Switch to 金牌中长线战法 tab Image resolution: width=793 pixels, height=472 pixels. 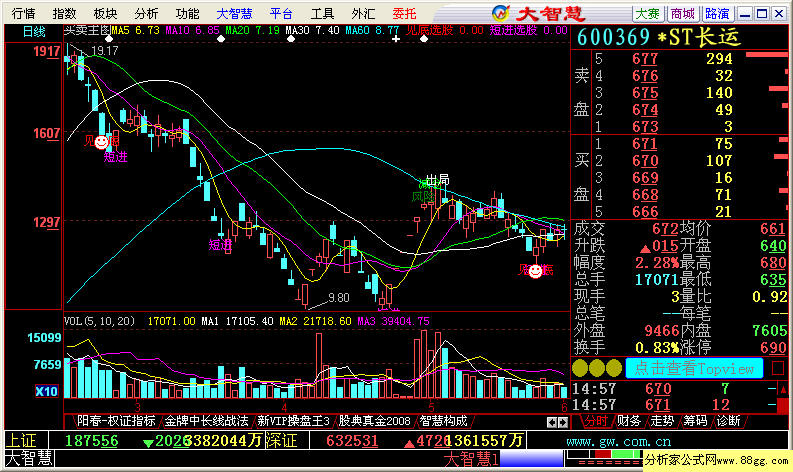coord(206,421)
